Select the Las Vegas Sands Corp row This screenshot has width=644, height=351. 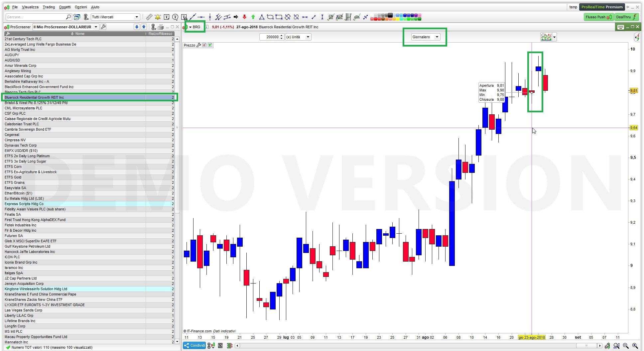89,310
